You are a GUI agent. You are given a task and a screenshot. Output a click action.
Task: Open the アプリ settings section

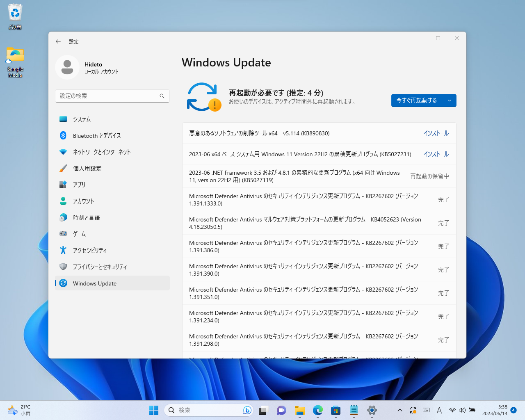coord(79,185)
